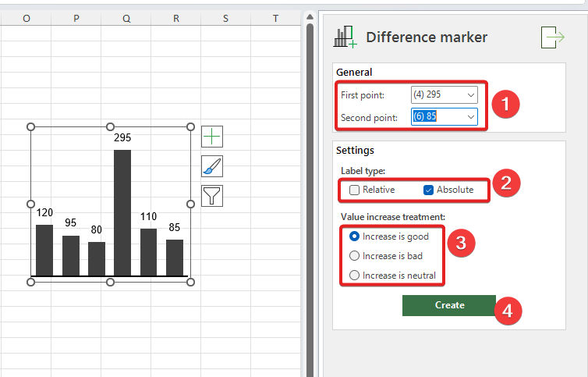This screenshot has height=377, width=588.
Task: Enable the Relative label checkbox
Action: click(355, 190)
